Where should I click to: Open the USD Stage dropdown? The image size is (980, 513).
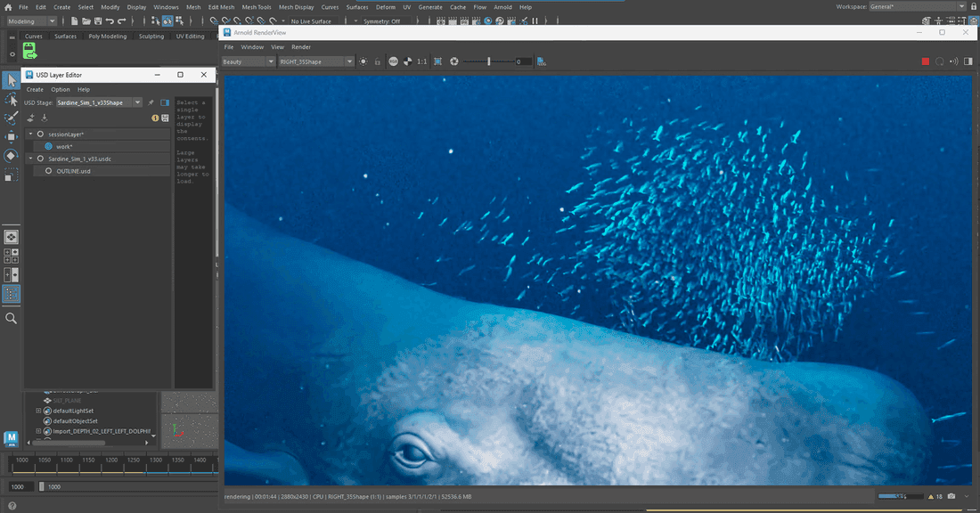(x=100, y=102)
